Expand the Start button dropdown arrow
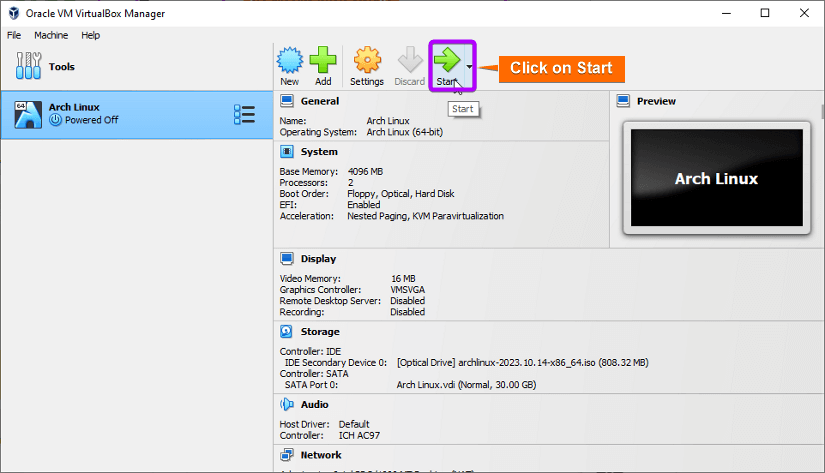The height and width of the screenshot is (473, 825). pyautogui.click(x=469, y=66)
